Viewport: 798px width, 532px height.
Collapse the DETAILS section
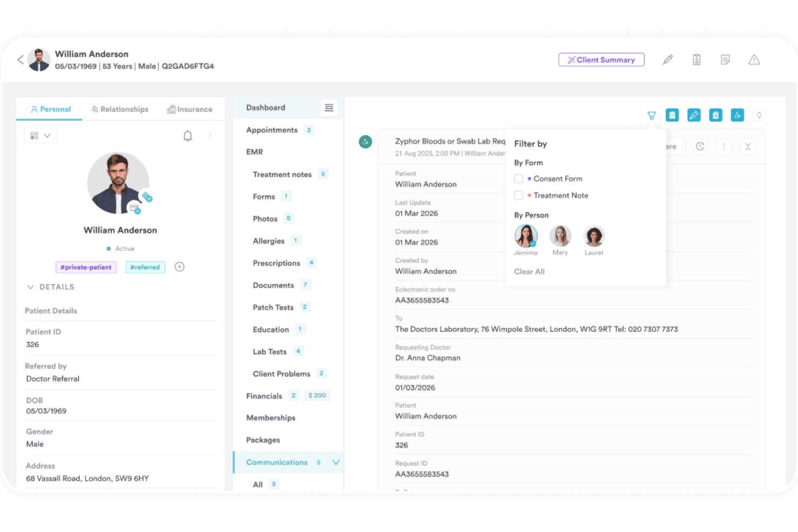(x=31, y=287)
